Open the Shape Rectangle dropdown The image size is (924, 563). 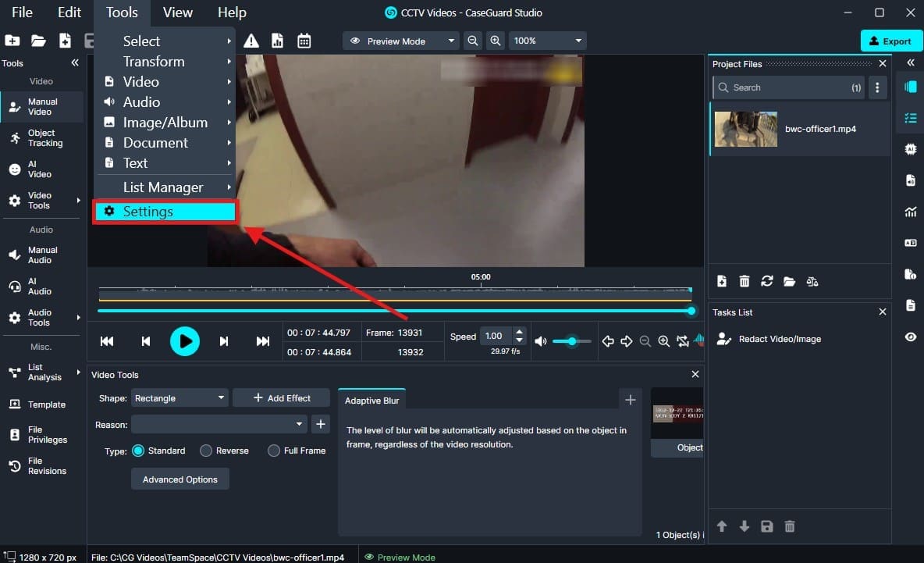(x=179, y=398)
